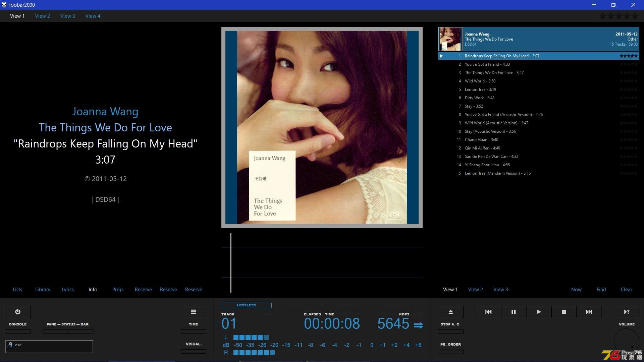Stop playback with the stop button

pyautogui.click(x=564, y=312)
